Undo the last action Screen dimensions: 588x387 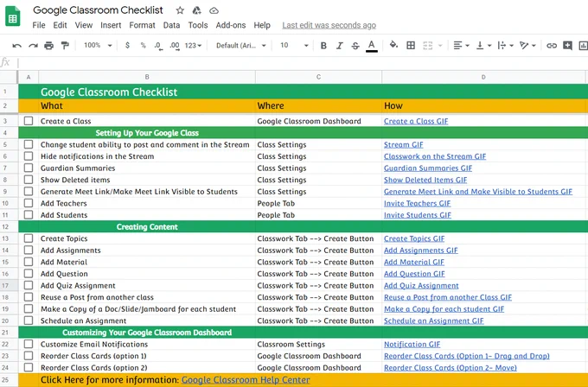click(17, 46)
